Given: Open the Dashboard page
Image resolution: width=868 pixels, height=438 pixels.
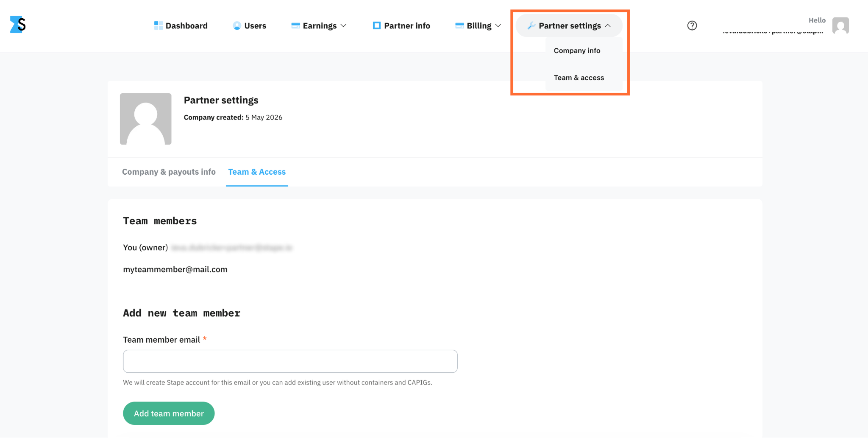Looking at the screenshot, I should 181,25.
